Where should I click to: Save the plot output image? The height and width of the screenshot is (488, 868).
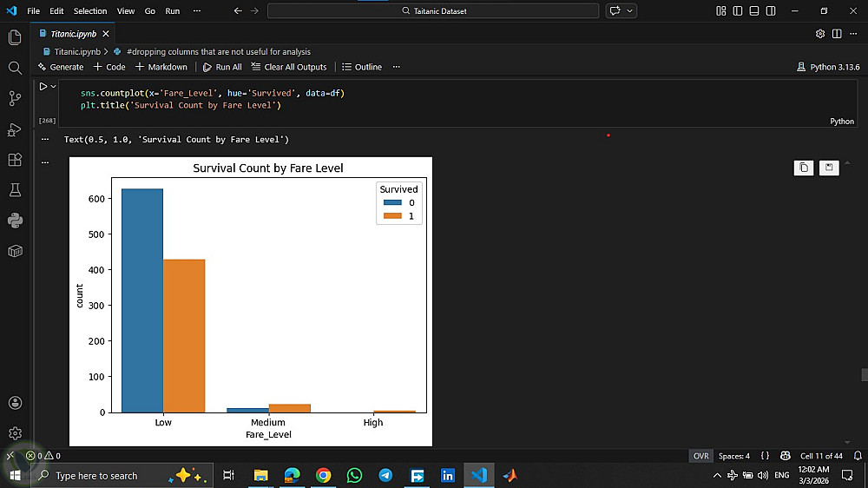click(x=829, y=168)
